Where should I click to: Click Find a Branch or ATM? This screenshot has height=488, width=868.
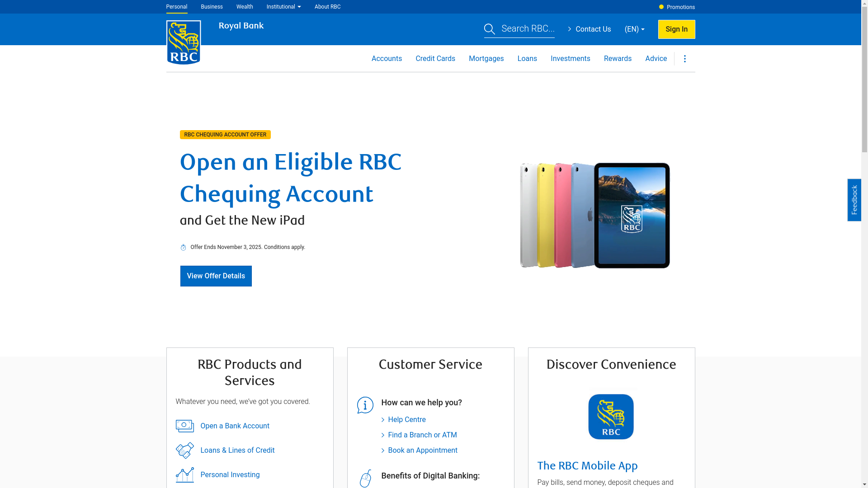pyautogui.click(x=422, y=435)
